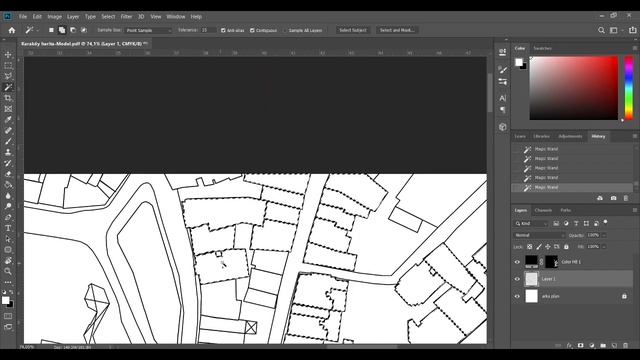
Task: Open the File menu
Action: point(23,17)
